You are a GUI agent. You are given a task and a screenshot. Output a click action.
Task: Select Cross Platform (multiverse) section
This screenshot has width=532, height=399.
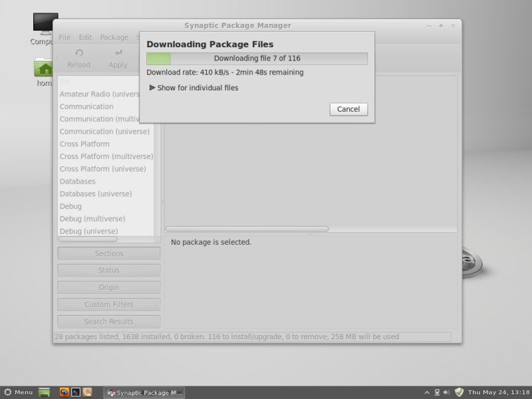tap(106, 156)
